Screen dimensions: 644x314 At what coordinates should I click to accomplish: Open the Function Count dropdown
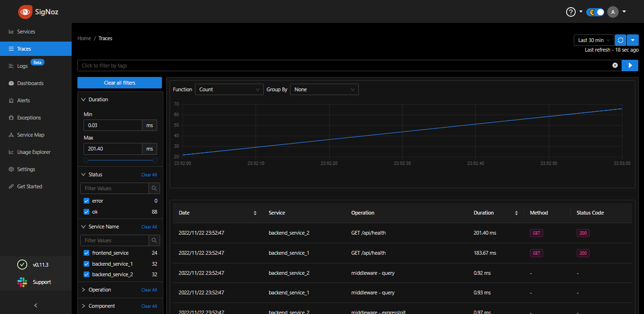point(229,89)
